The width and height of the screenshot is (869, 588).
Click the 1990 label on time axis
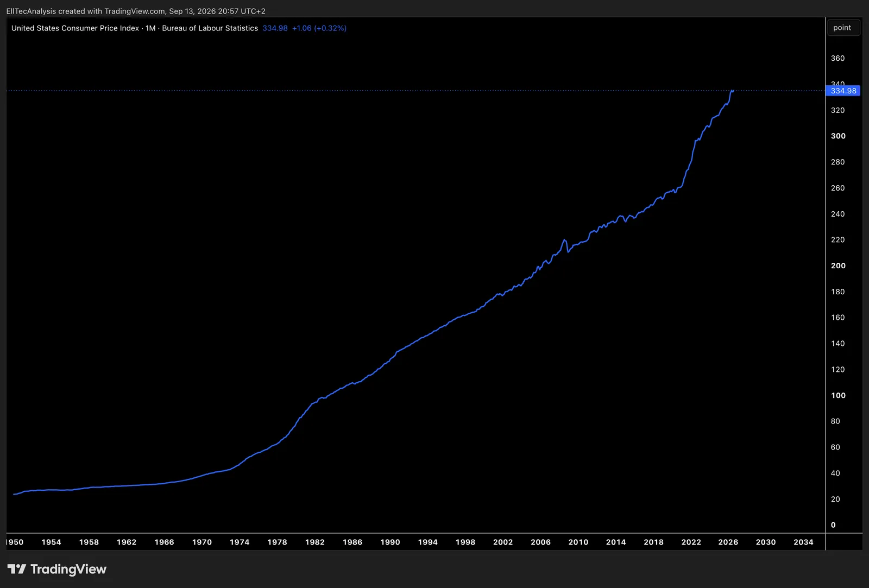[x=390, y=542]
